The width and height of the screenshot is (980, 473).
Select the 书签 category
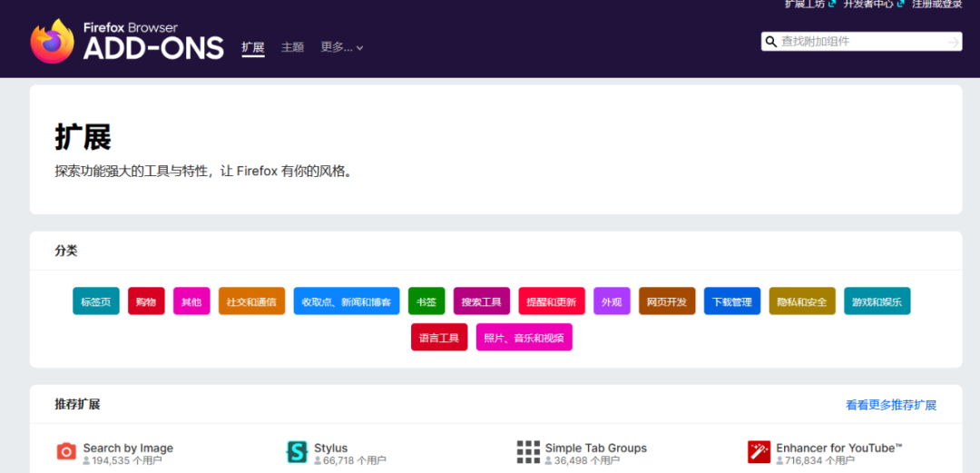pos(426,301)
